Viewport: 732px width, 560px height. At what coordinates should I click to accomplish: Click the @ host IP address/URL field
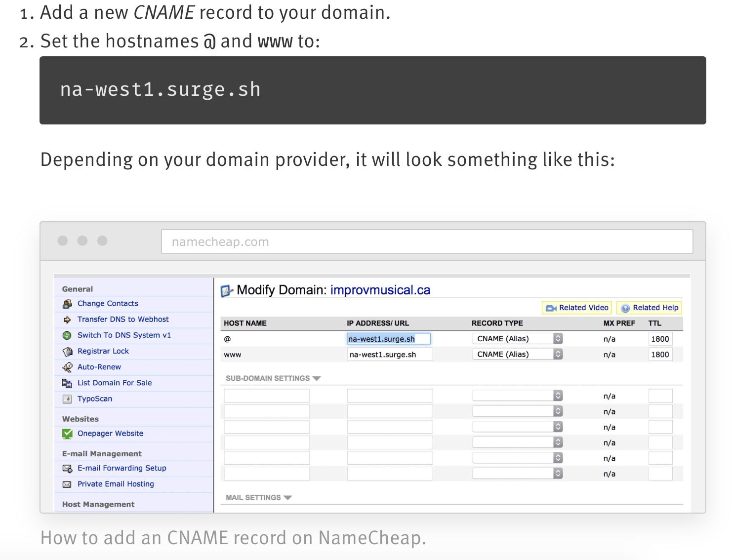point(389,339)
